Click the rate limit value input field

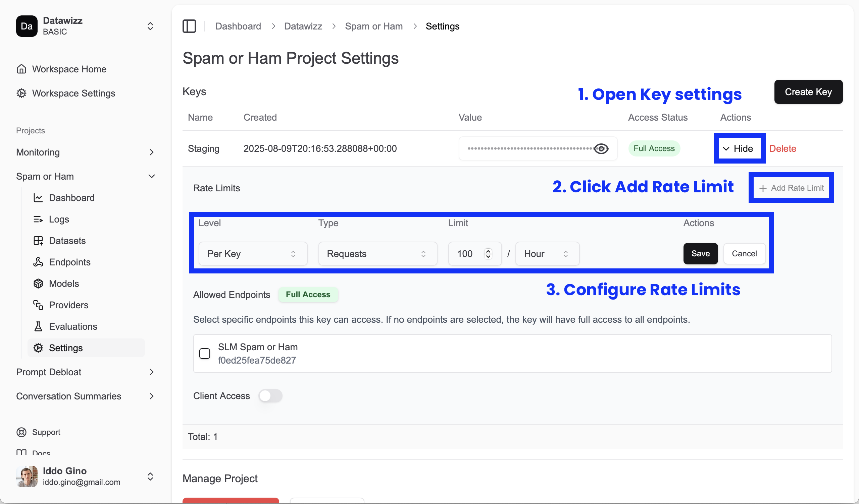467,253
